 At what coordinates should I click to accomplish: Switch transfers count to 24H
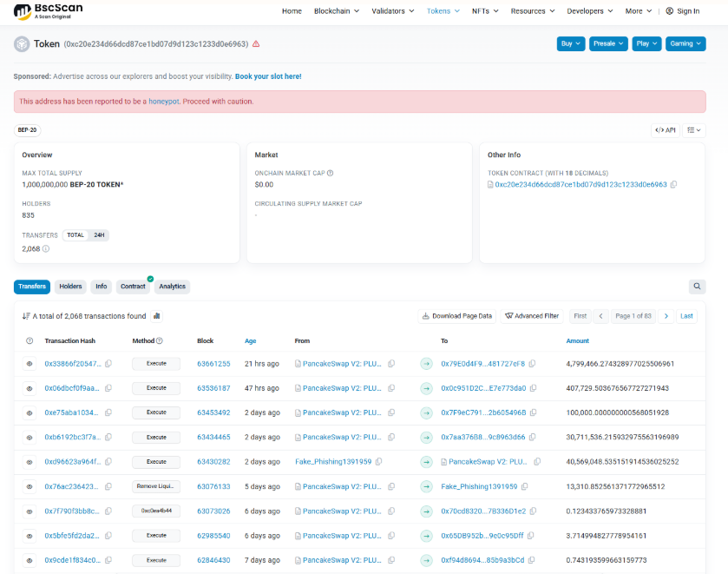tap(99, 235)
